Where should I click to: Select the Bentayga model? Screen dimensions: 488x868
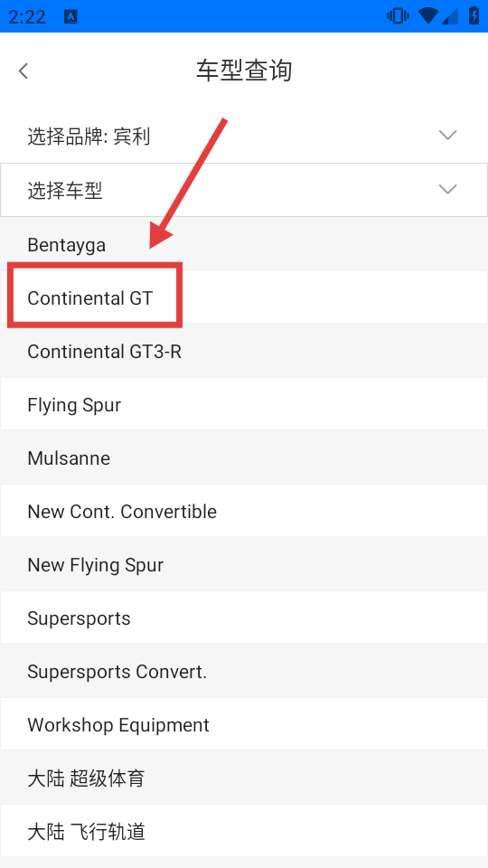pyautogui.click(x=244, y=244)
